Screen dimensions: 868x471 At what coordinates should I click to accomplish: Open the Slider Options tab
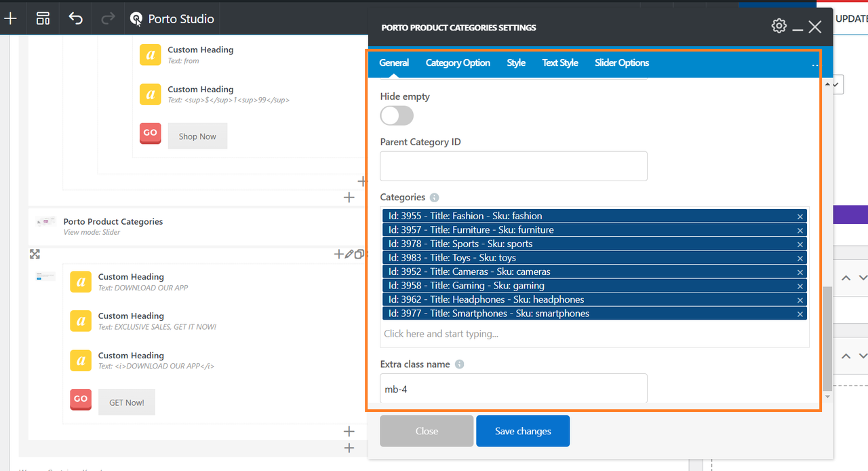coord(622,62)
